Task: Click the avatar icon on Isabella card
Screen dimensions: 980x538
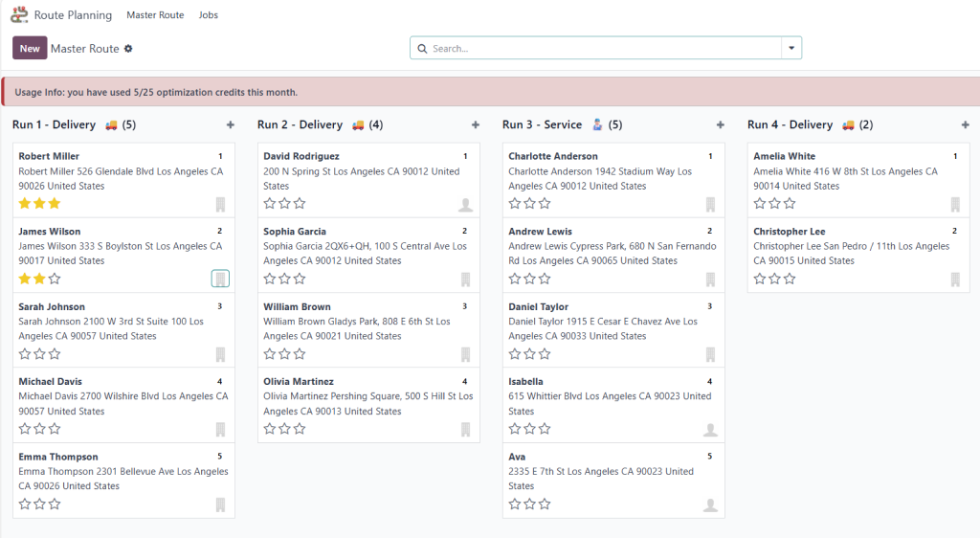Action: (710, 430)
